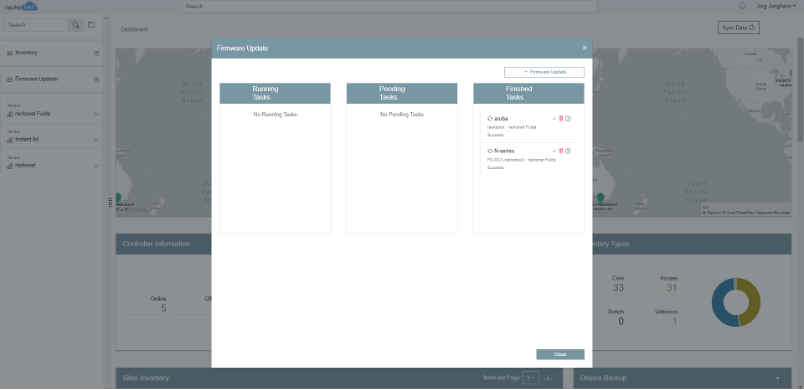
Task: Click the open-in-panel icon beside Inventory
Action: tap(96, 53)
